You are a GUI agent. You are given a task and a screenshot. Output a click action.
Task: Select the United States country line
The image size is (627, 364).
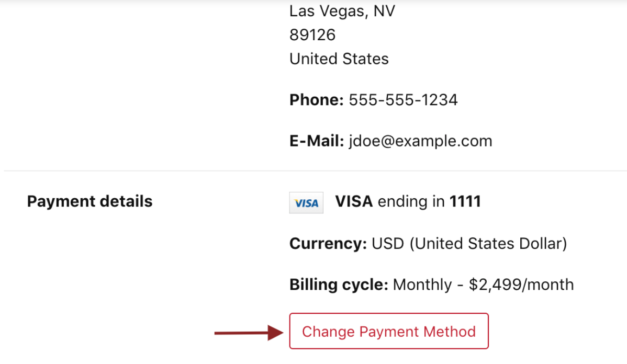coord(339,59)
